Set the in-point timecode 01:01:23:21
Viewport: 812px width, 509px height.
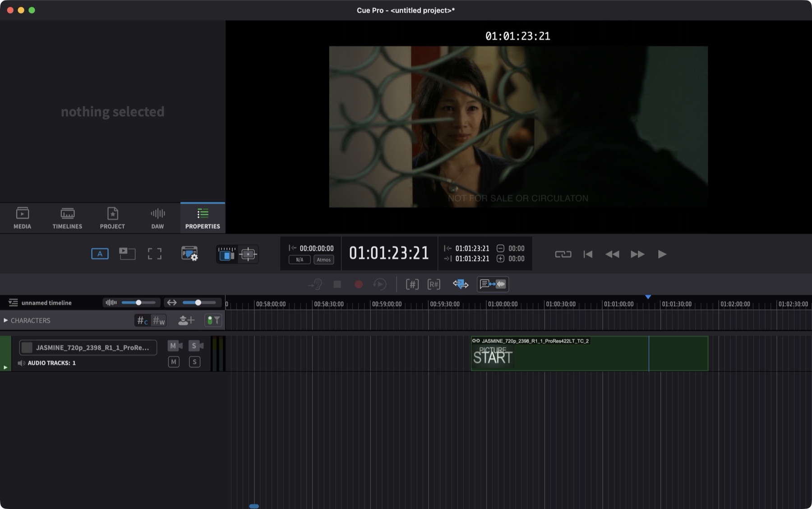pyautogui.click(x=472, y=248)
